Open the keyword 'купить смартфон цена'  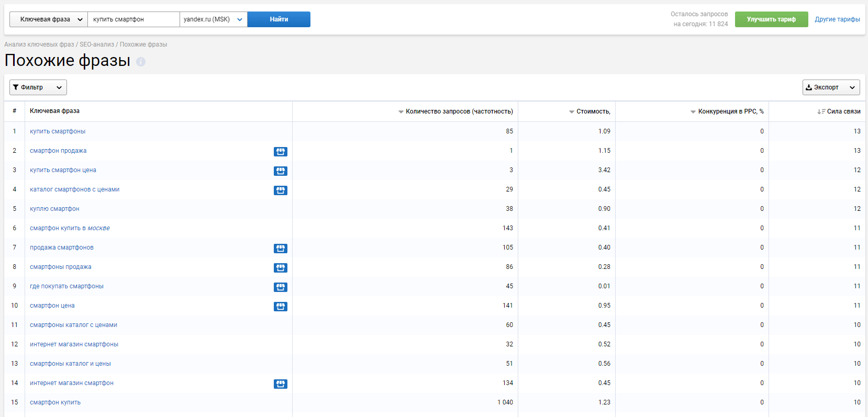point(63,170)
